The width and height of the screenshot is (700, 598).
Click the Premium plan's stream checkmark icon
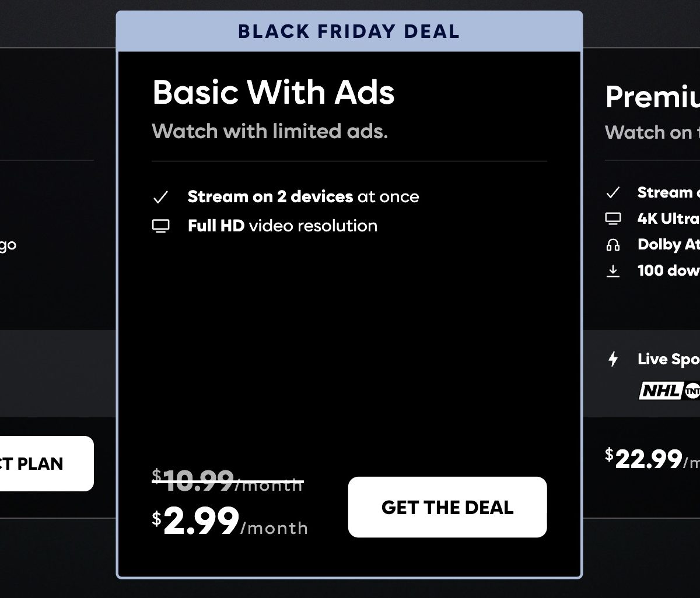click(612, 192)
